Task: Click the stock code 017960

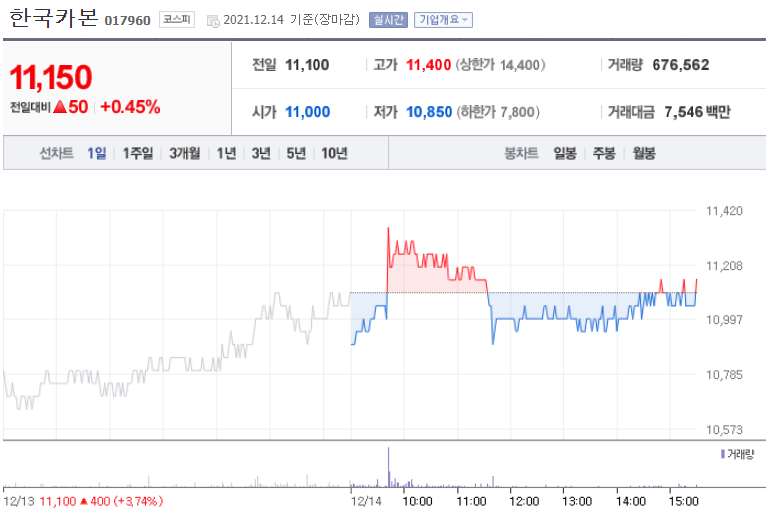Action: pyautogui.click(x=128, y=21)
